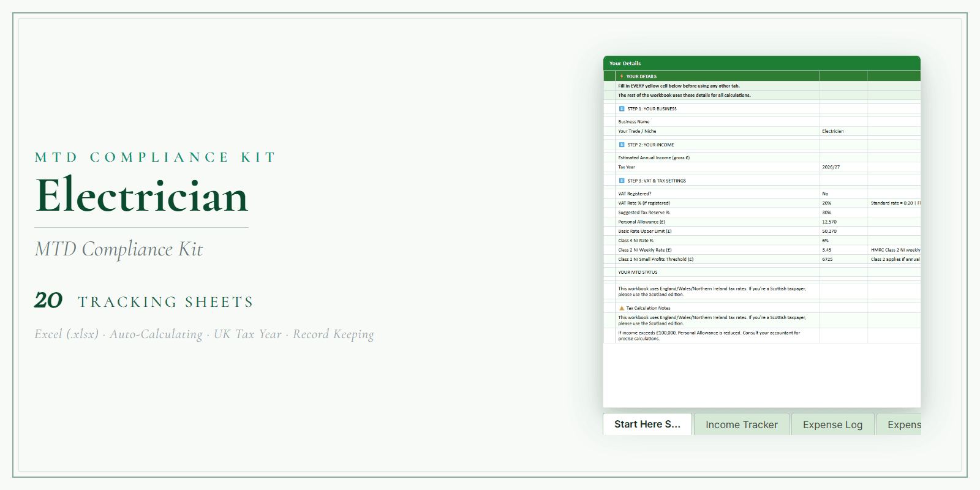The width and height of the screenshot is (980, 490).
Task: Open the partially visible Expens sheet tab
Action: pyautogui.click(x=899, y=424)
